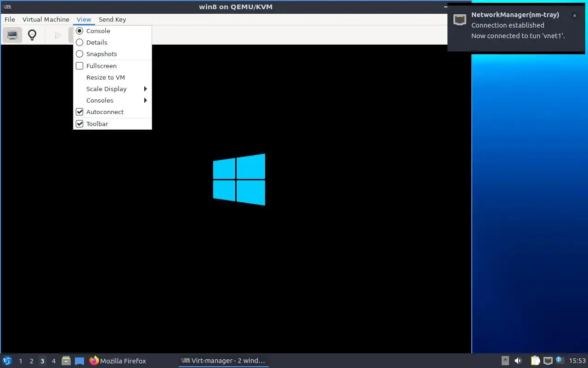The height and width of the screenshot is (368, 588).
Task: Open the Send Key menu
Action: [112, 19]
